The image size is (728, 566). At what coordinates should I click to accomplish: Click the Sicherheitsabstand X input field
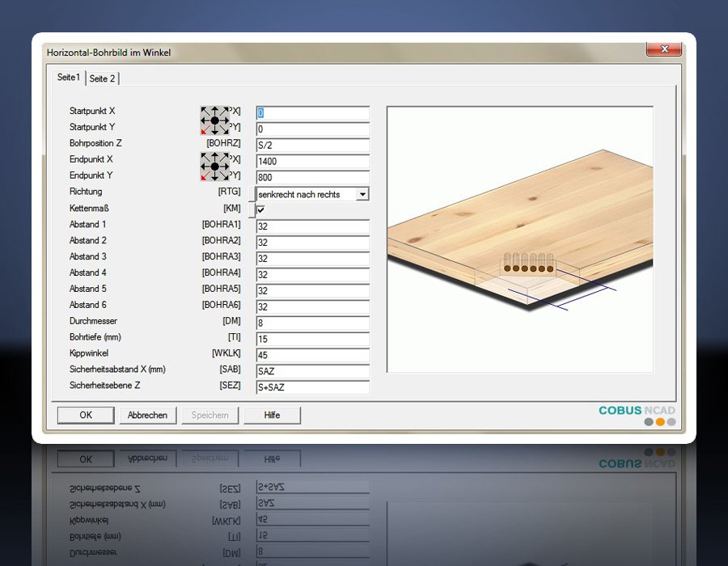tap(312, 371)
